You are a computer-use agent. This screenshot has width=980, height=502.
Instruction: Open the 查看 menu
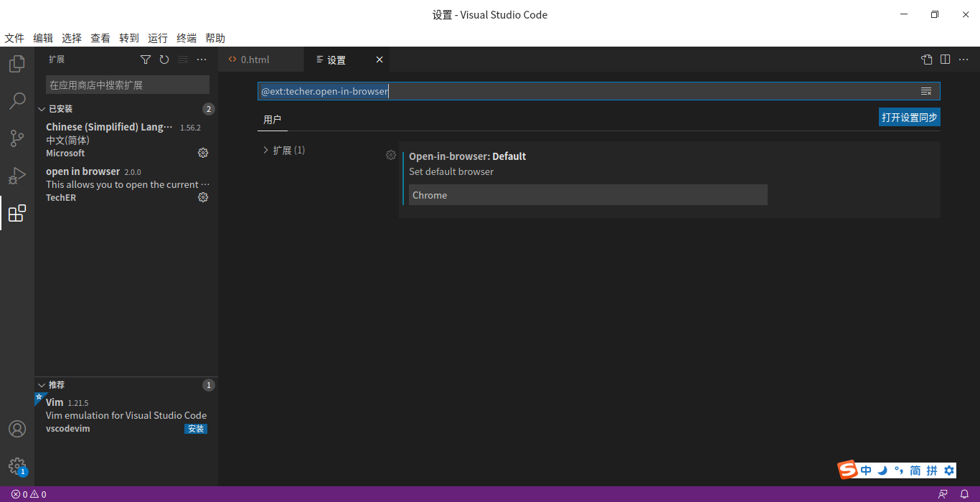pos(100,38)
